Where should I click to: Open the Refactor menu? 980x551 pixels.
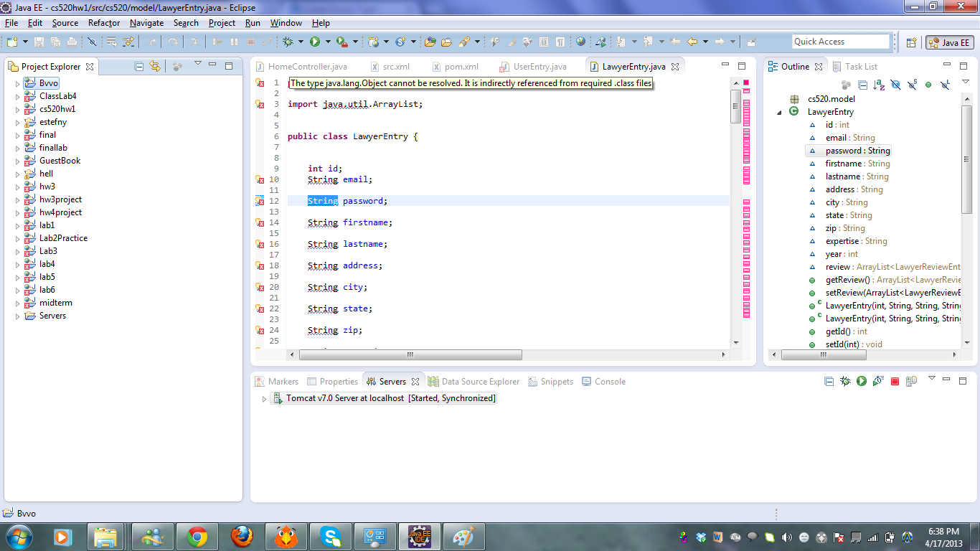104,23
